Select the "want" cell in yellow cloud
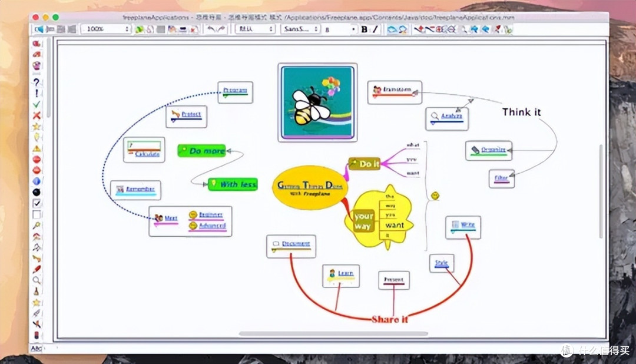 (395, 225)
